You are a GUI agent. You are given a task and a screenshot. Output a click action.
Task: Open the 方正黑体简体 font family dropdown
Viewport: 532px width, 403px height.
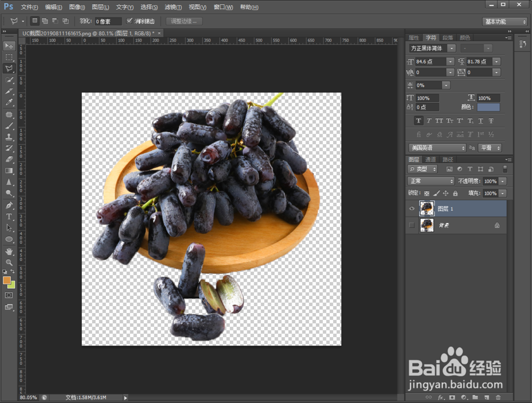click(452, 48)
